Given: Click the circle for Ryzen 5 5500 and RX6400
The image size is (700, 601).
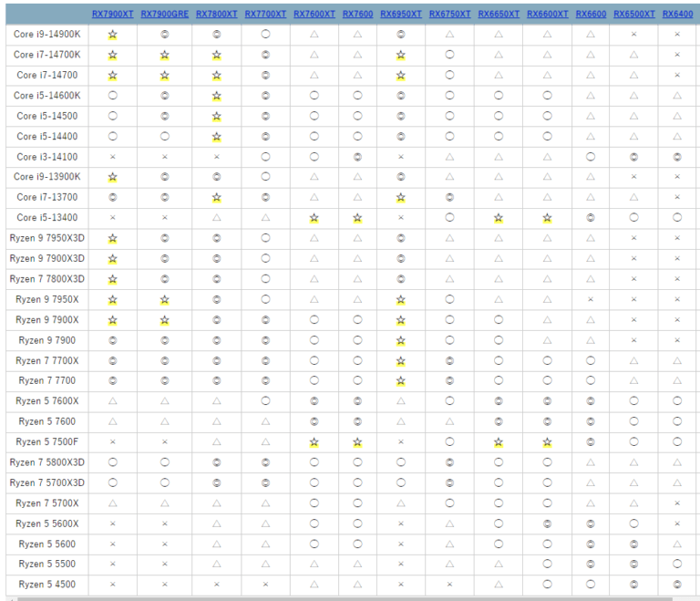Looking at the screenshot, I should (x=677, y=564).
